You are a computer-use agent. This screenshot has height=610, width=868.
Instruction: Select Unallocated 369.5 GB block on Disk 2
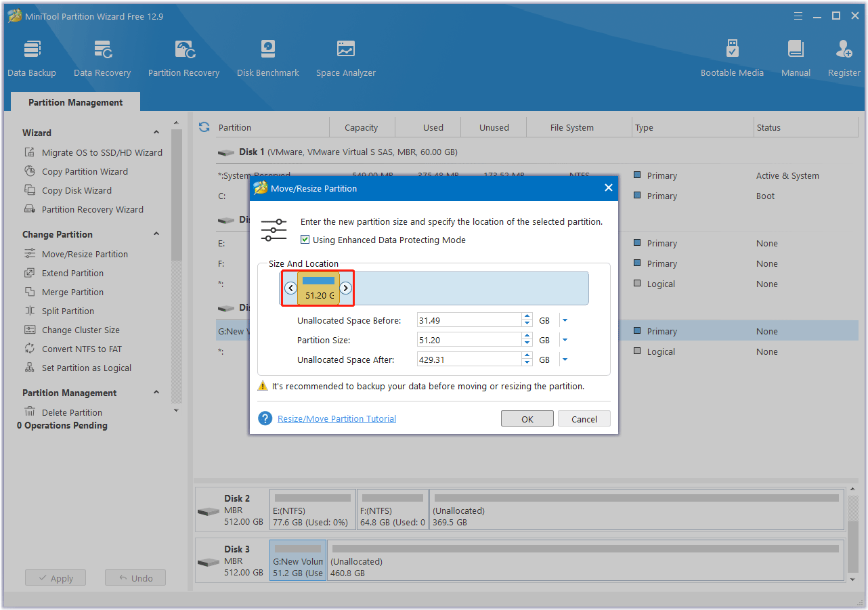coord(636,510)
